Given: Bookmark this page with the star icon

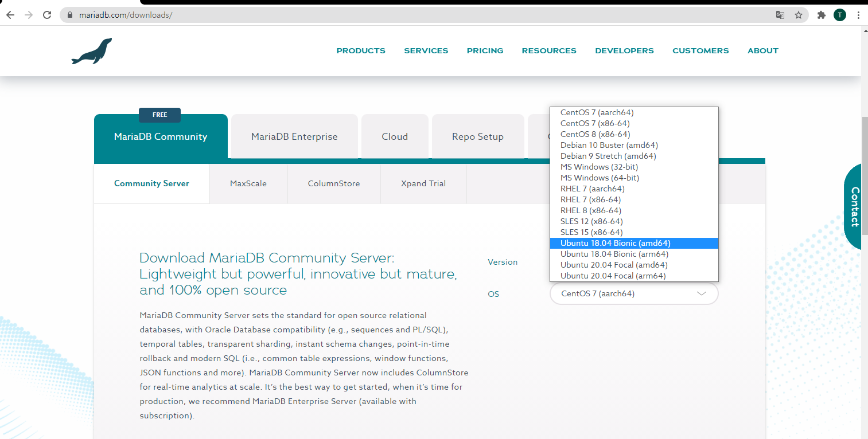Looking at the screenshot, I should [799, 15].
